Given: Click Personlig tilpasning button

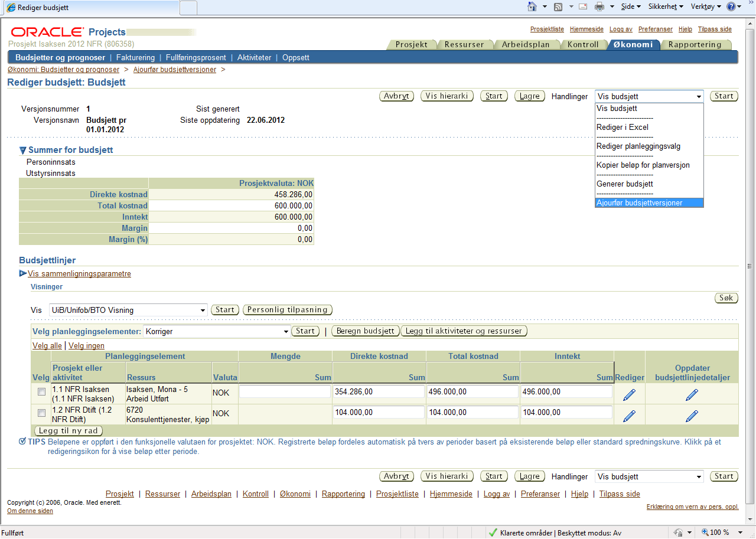Looking at the screenshot, I should [x=288, y=310].
